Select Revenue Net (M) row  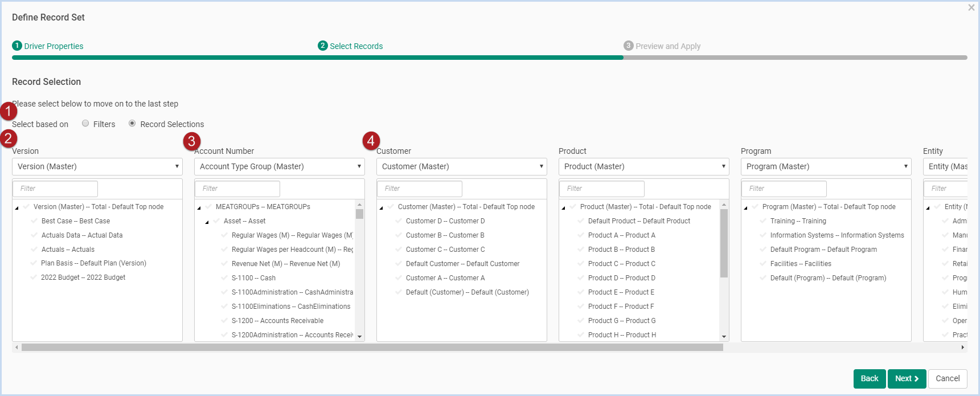[x=286, y=263]
